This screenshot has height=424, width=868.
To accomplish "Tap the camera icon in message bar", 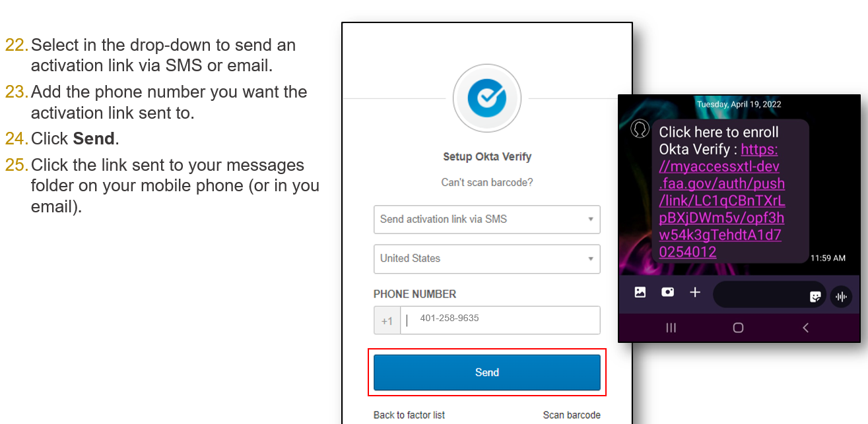I will click(x=667, y=292).
